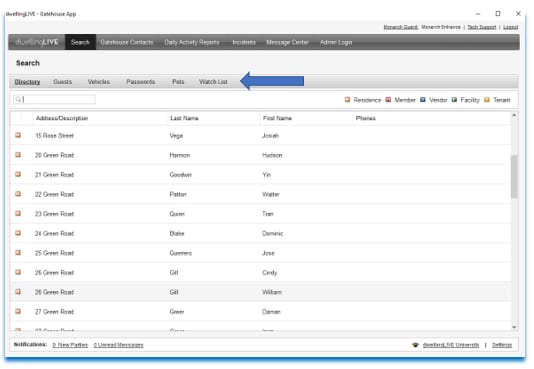Click the residence icon in Cindy Gill's row
Screen dimensions: 534x369
pyautogui.click(x=18, y=272)
